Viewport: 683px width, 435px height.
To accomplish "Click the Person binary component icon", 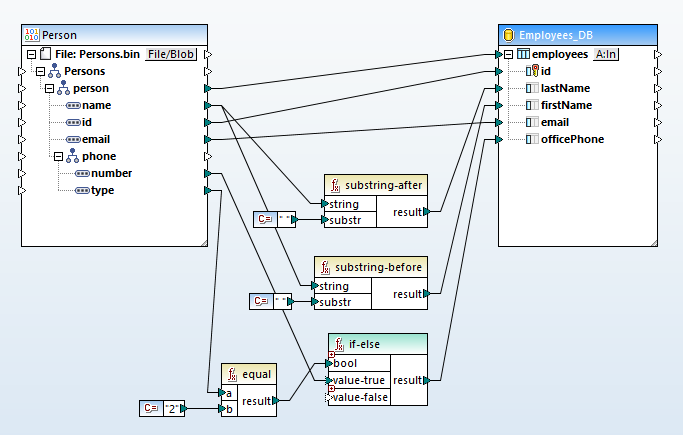I will point(30,35).
